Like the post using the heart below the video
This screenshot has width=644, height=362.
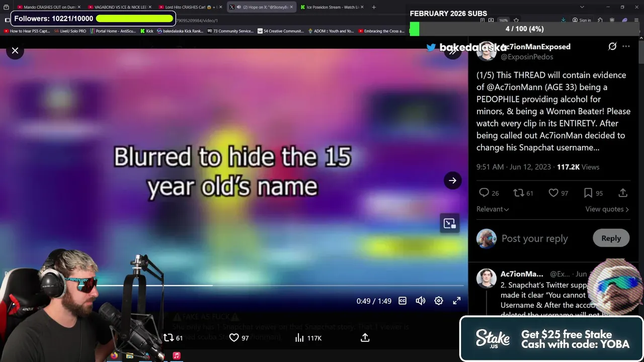pos(239,338)
